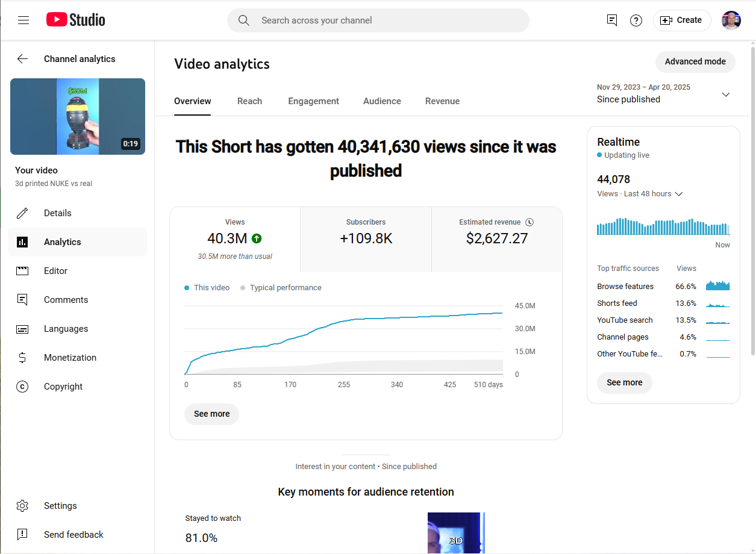The image size is (756, 554).
Task: Click the Details pencil icon
Action: (x=22, y=213)
